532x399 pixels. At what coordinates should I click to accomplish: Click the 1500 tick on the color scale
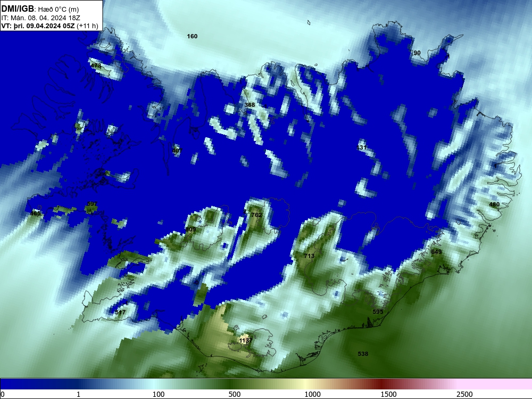388,394
